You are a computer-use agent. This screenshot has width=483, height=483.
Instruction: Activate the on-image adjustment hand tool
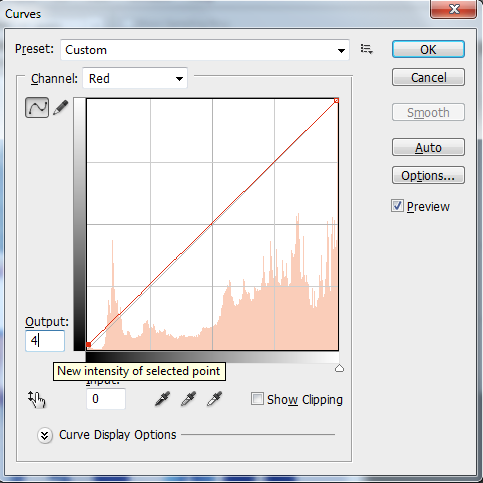click(x=37, y=399)
